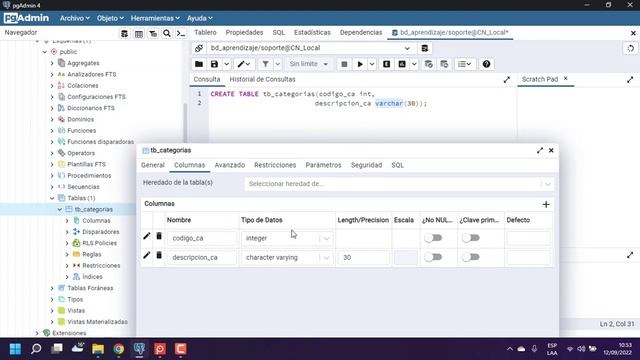
Task: Switch to the General dialog tab
Action: [x=153, y=165]
